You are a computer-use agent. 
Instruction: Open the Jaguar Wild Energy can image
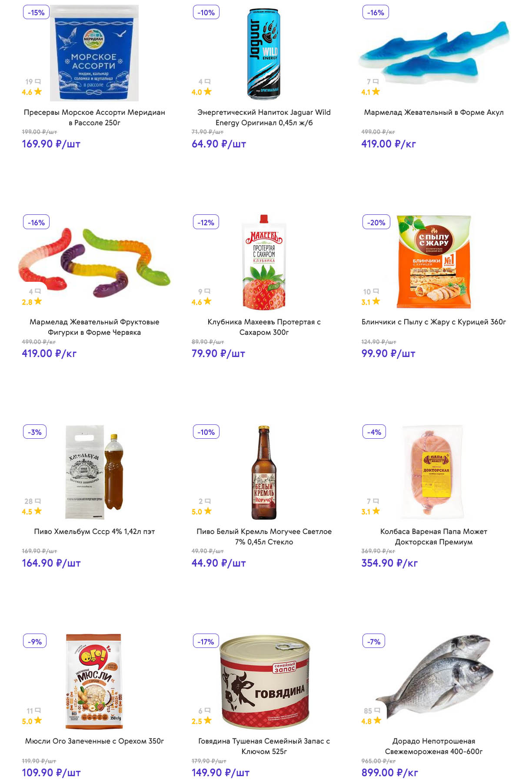(264, 53)
